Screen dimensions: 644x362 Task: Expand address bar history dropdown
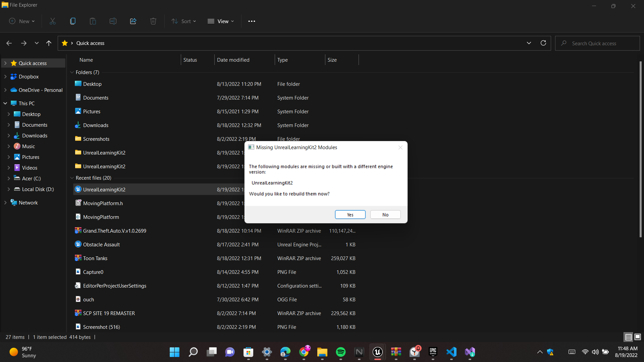coord(529,43)
